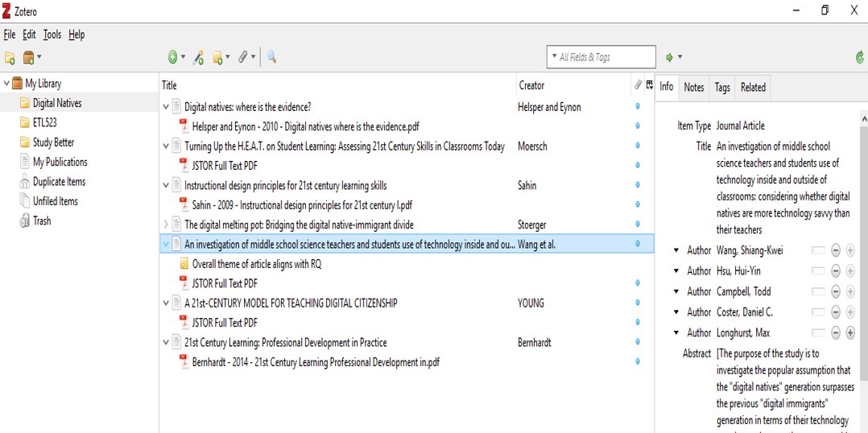Open the Tools menu
Screen dimensions: 868x433
tap(52, 35)
